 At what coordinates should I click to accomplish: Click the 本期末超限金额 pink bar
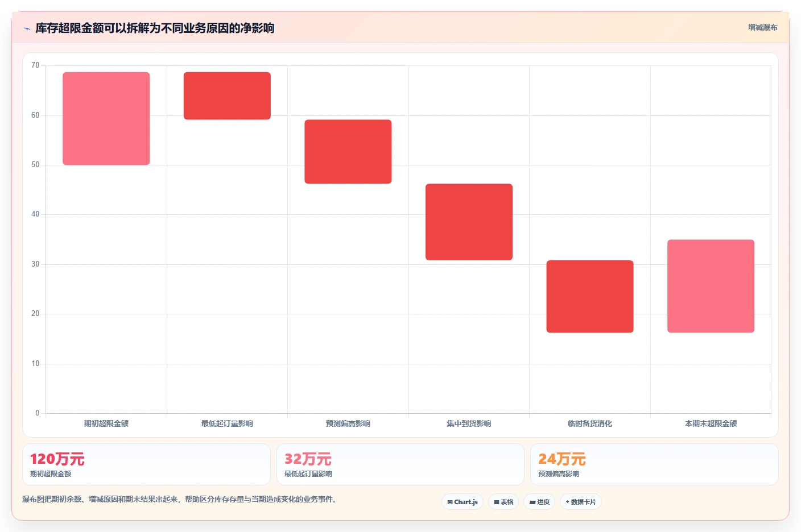(x=711, y=286)
